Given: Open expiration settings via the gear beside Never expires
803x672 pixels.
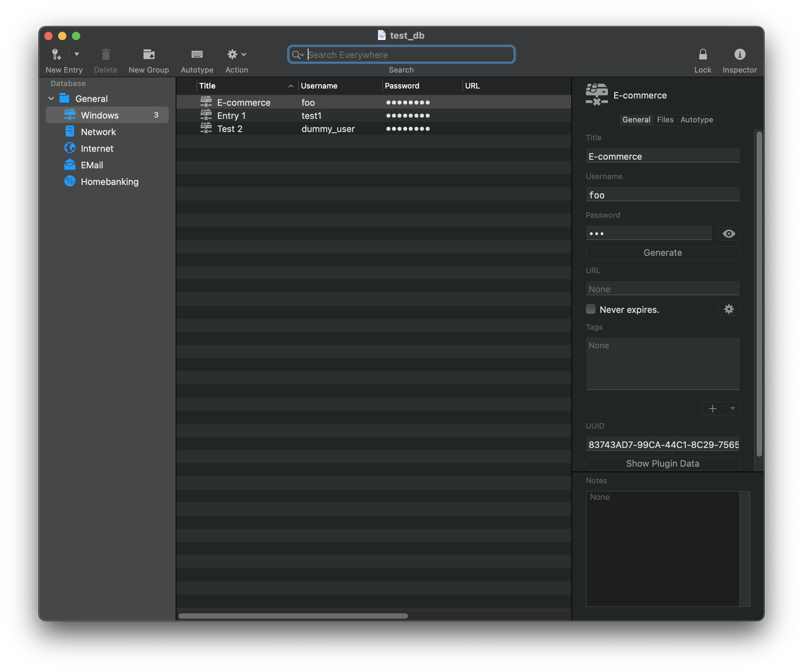Looking at the screenshot, I should coord(729,309).
